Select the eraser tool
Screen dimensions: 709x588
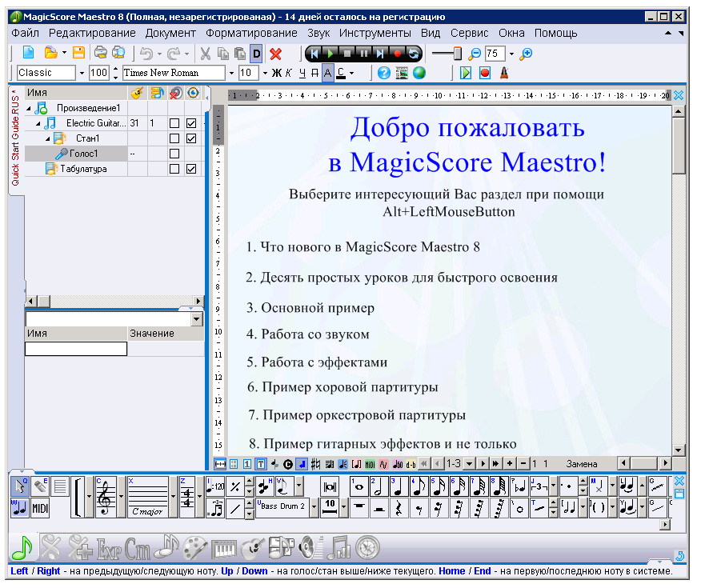pos(40,486)
